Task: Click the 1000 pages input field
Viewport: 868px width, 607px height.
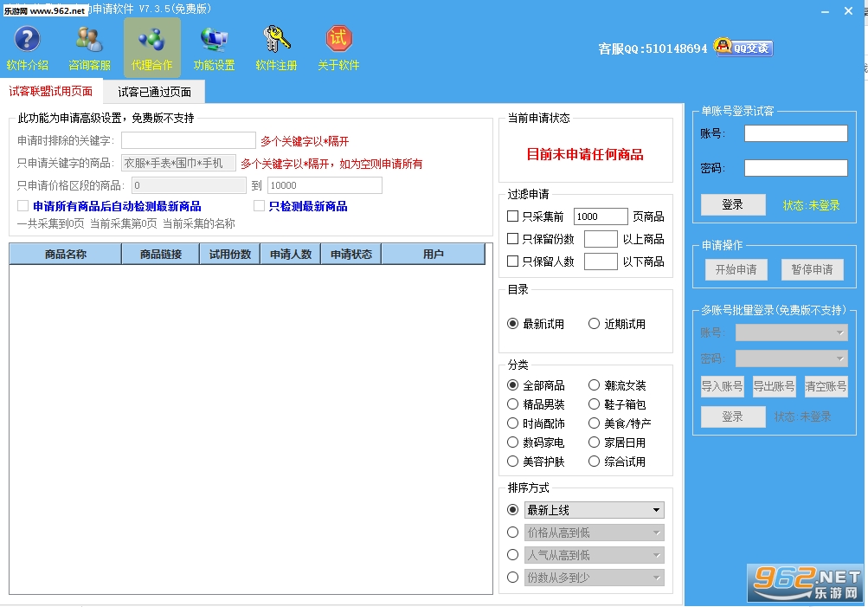Action: click(x=601, y=216)
